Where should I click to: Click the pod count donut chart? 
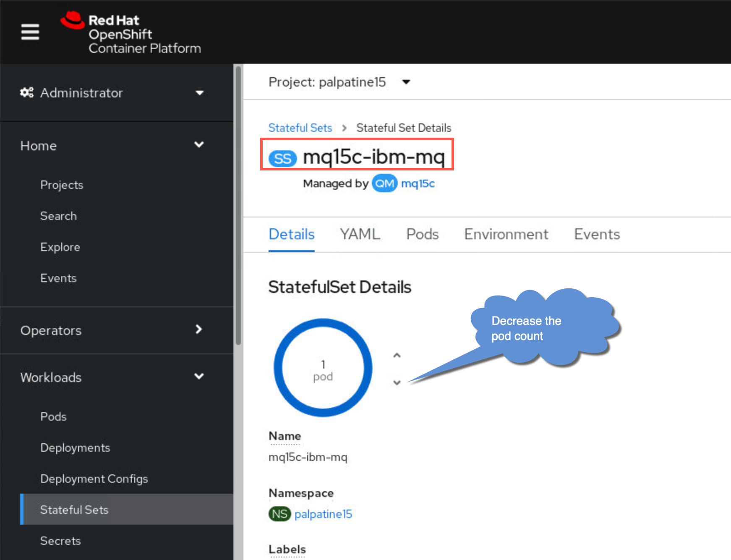[x=323, y=368]
